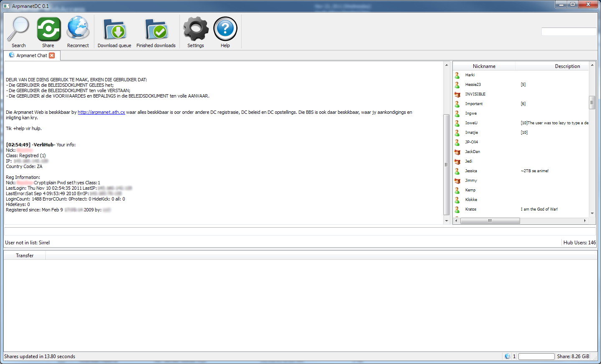Click user list horizontal scrollbar thumb
The image size is (601, 364).
pyautogui.click(x=490, y=221)
